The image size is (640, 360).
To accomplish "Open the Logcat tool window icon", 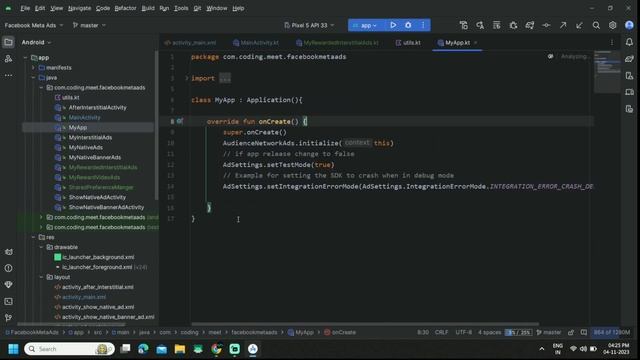I will (8, 252).
